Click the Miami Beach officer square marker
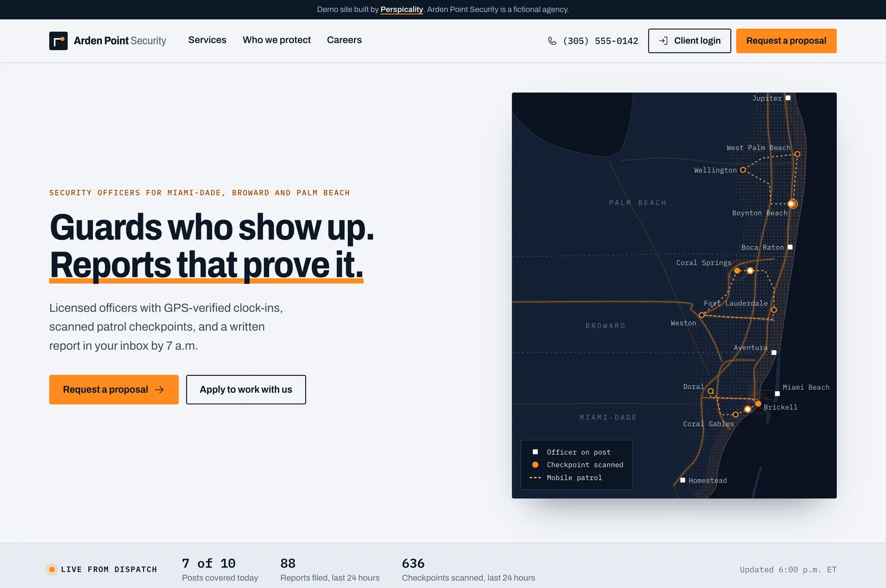Screen dimensions: 886x588 coord(777,394)
